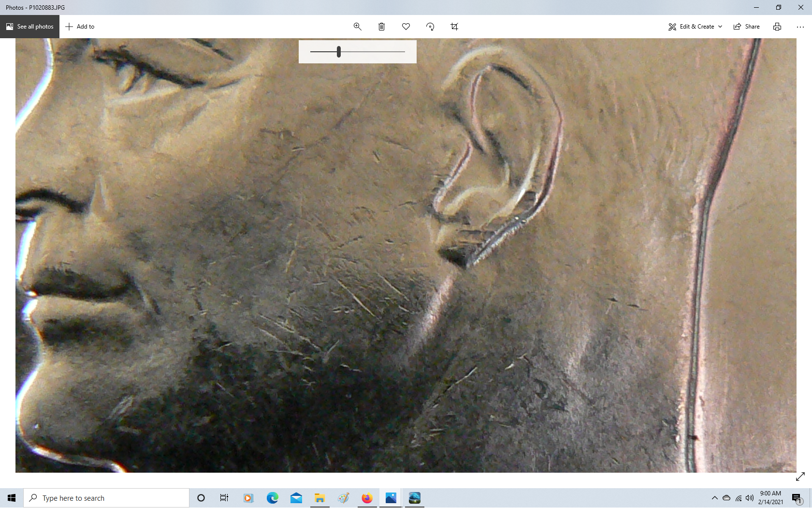Viewport: 812px width, 508px height.
Task: Adjust the zoom slider handle
Action: 339,51
